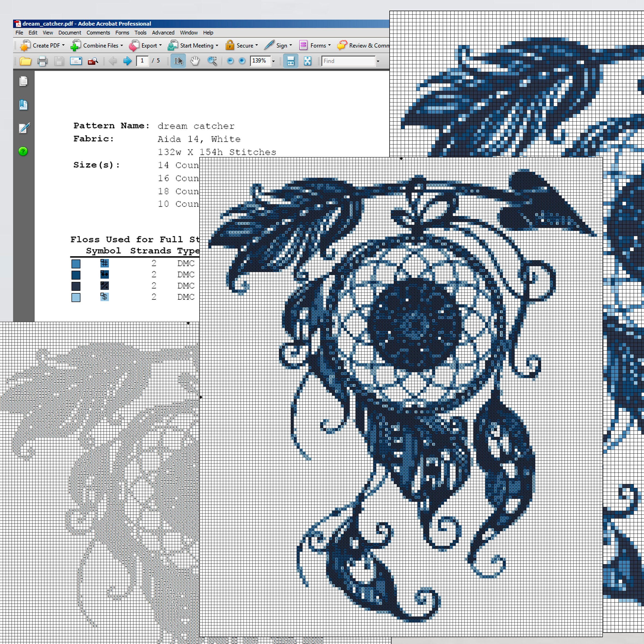Expand the Sign dropdown arrow

pos(291,45)
